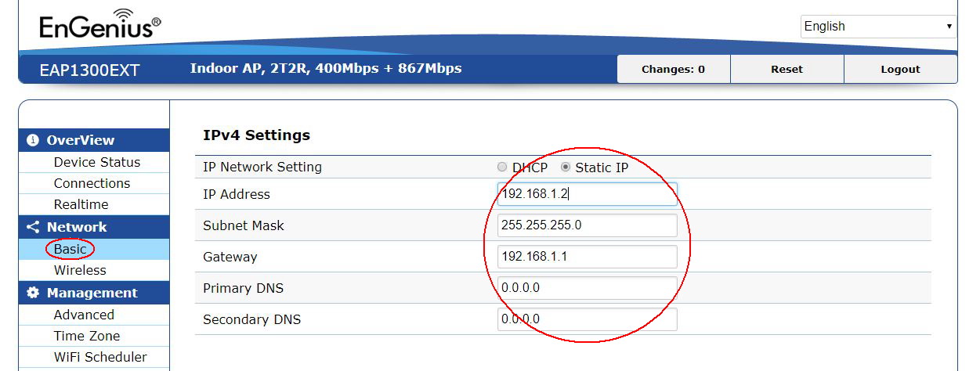Click the Management section gear icon
This screenshot has width=980, height=371.
(33, 293)
